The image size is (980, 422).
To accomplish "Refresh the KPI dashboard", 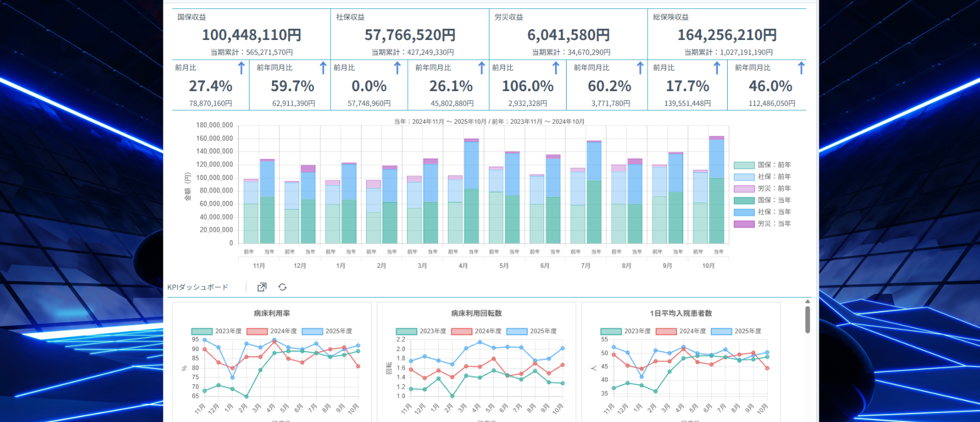I will pos(283,287).
